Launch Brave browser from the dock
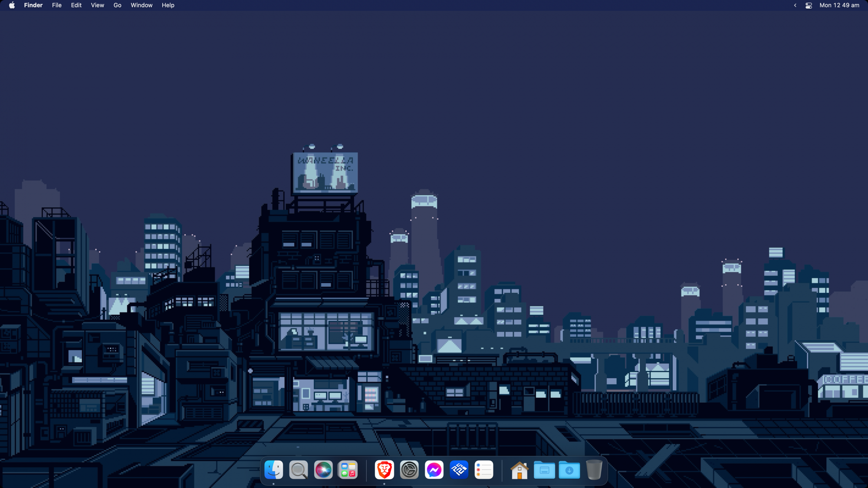The height and width of the screenshot is (488, 868). click(x=384, y=470)
